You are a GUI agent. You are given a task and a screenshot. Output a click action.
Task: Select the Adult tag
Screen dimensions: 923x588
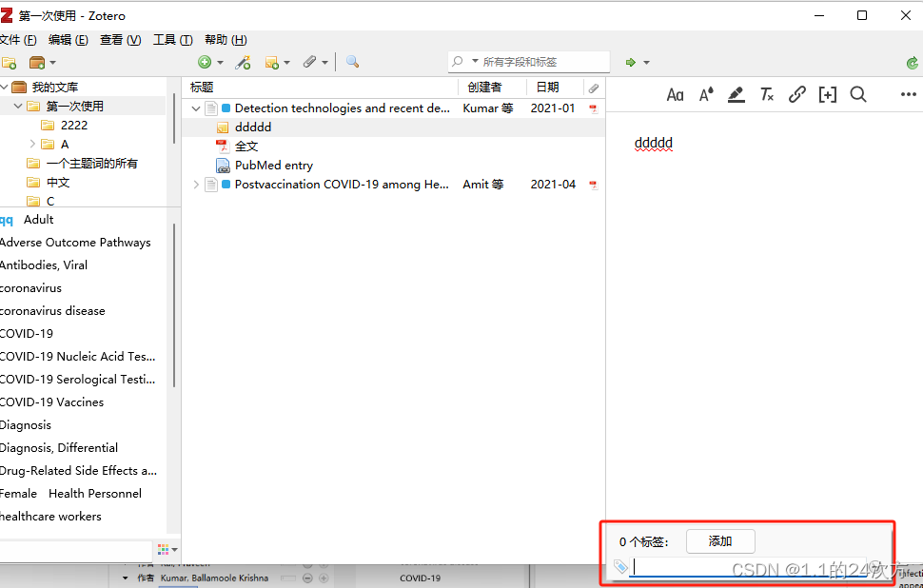39,220
